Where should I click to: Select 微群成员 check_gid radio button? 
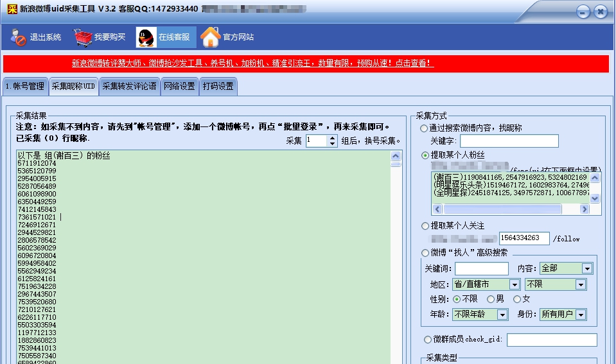(x=427, y=339)
